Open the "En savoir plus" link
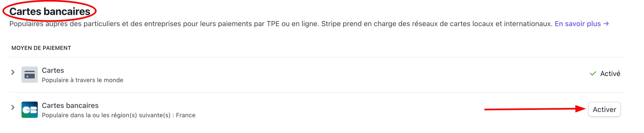644x133 pixels. click(578, 24)
